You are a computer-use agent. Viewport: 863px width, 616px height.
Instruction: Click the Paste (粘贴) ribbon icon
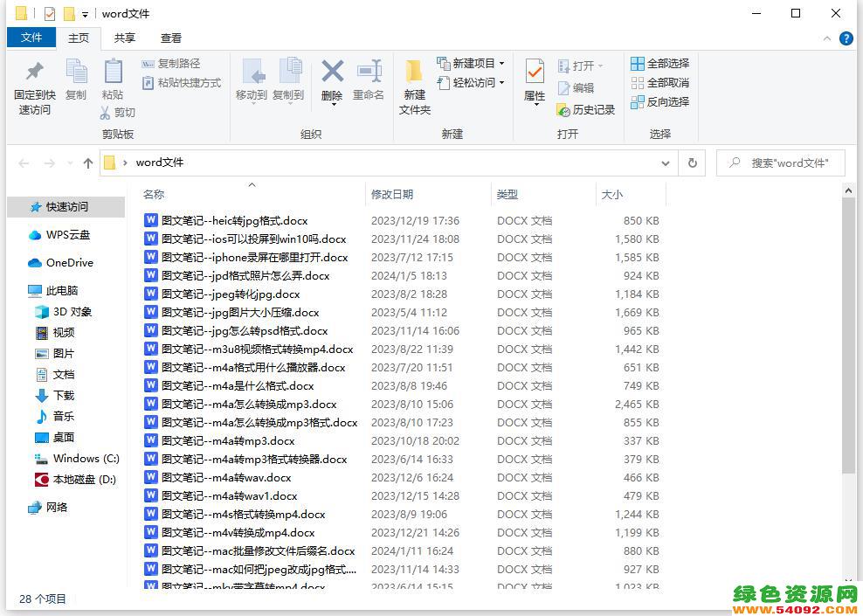[113, 72]
